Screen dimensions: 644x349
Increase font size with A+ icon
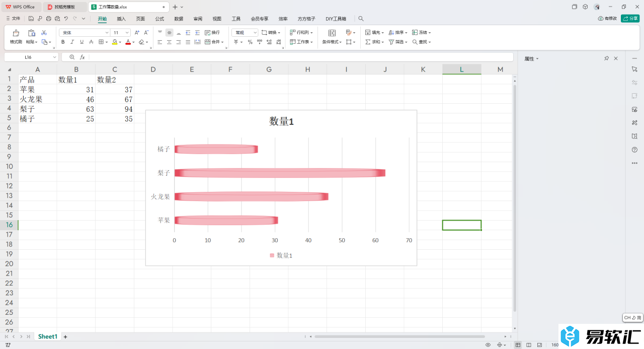pyautogui.click(x=137, y=32)
